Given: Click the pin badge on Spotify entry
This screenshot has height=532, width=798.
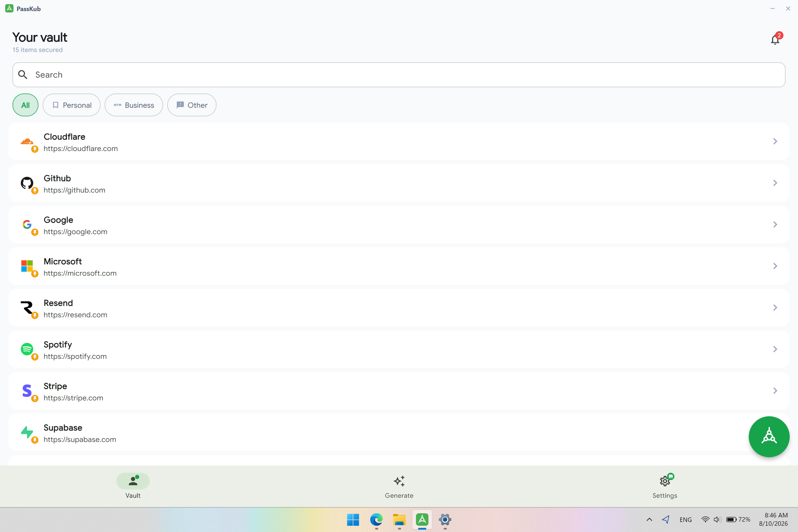Looking at the screenshot, I should tap(35, 357).
